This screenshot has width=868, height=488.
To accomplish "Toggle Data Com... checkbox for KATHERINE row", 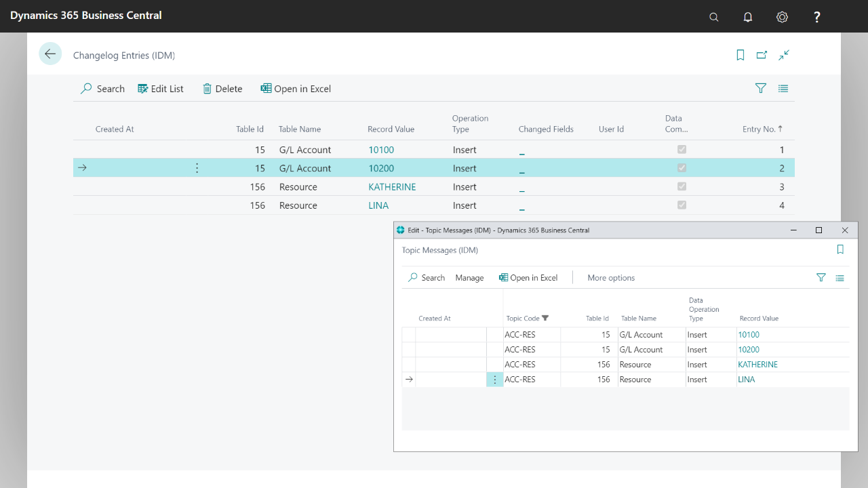I will point(682,187).
